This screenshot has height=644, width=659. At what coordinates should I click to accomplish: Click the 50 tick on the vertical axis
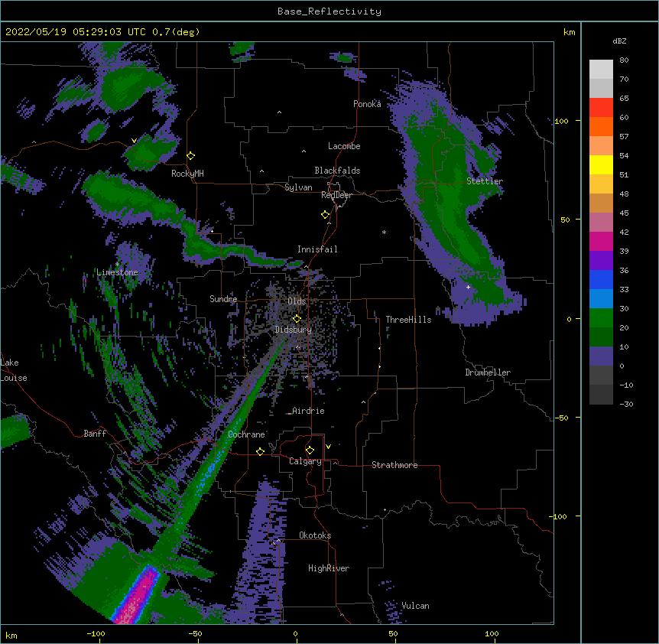pyautogui.click(x=565, y=220)
